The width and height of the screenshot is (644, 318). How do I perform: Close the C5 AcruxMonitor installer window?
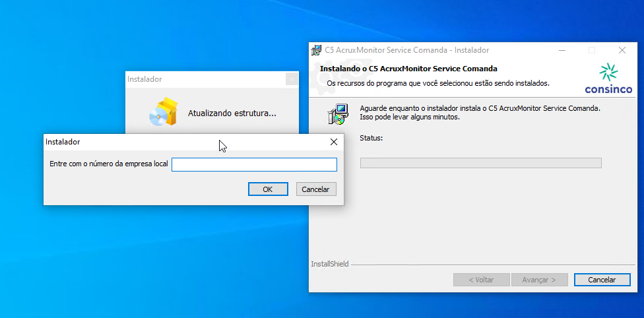pos(622,50)
